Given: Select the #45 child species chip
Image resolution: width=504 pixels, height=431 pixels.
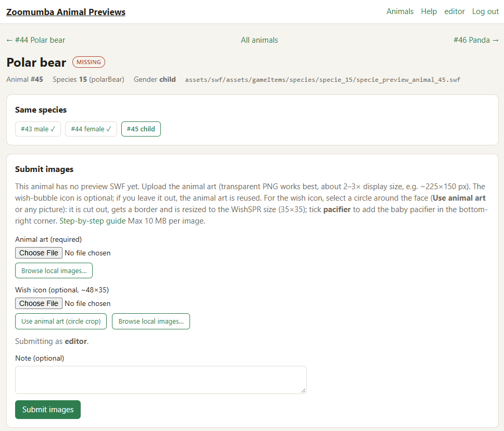Looking at the screenshot, I should point(141,129).
